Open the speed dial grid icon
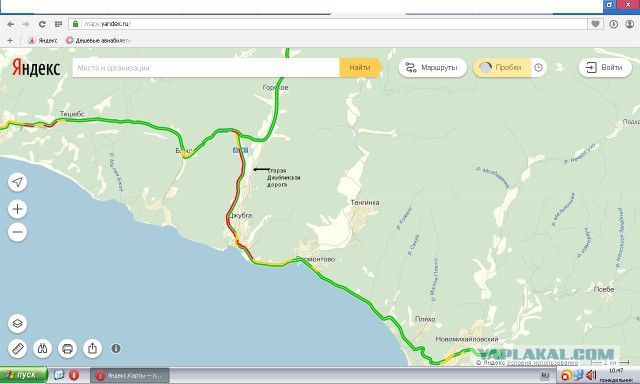 (58, 24)
